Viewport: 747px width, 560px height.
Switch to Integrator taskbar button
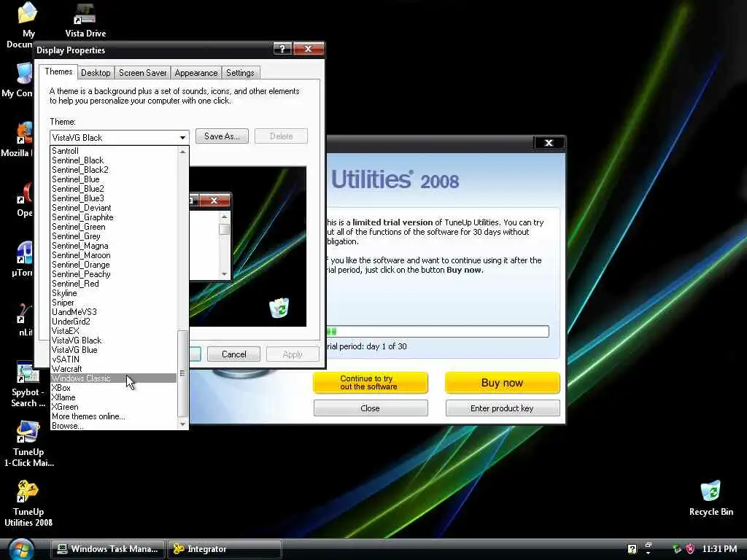[225, 549]
